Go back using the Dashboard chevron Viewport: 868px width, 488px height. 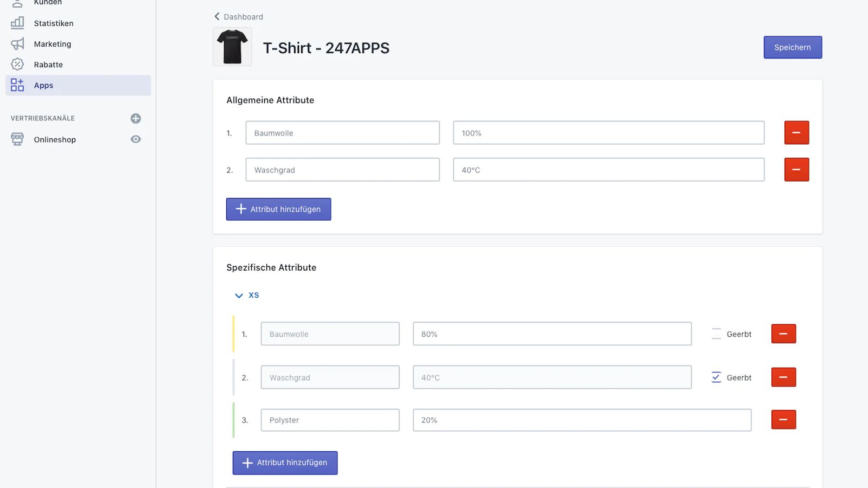click(x=217, y=16)
